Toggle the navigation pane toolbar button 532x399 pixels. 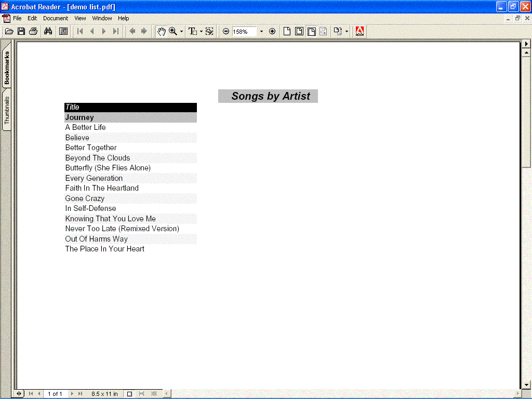click(63, 31)
